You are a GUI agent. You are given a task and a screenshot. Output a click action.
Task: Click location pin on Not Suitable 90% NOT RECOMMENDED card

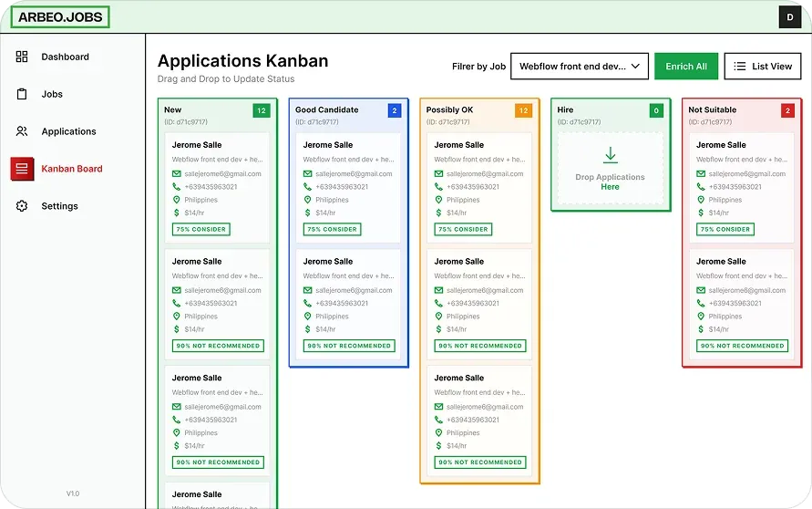tap(701, 317)
